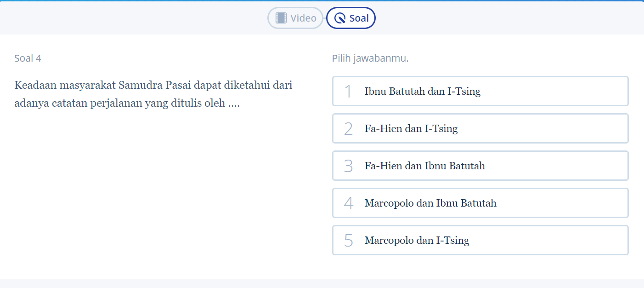
Task: Click the blue progress bar at top
Action: tap(322, 1)
